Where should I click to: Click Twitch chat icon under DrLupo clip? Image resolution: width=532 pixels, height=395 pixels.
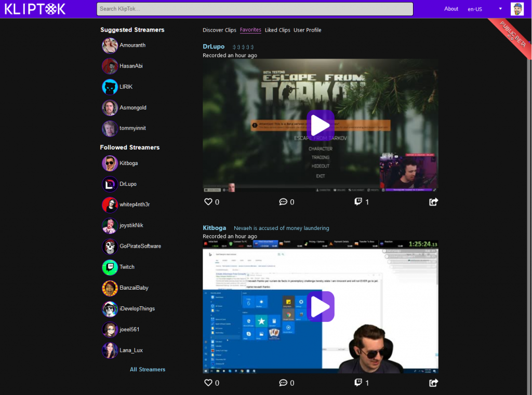[358, 202]
